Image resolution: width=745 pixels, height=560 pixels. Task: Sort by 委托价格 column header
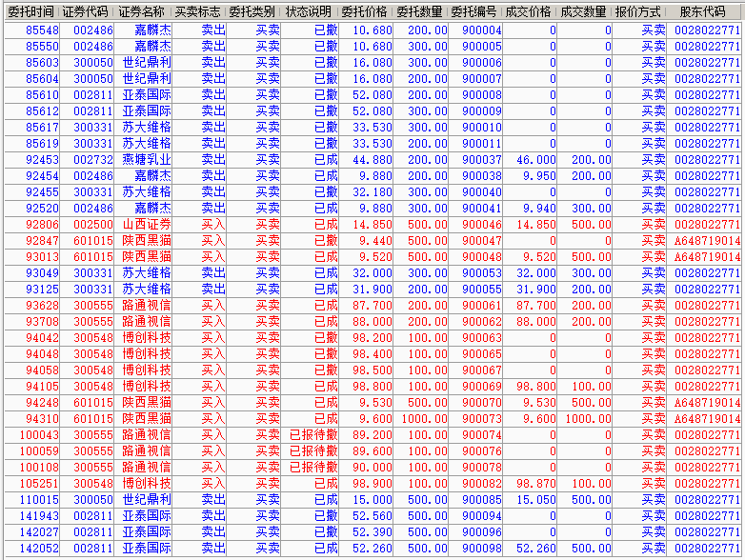pyautogui.click(x=365, y=11)
